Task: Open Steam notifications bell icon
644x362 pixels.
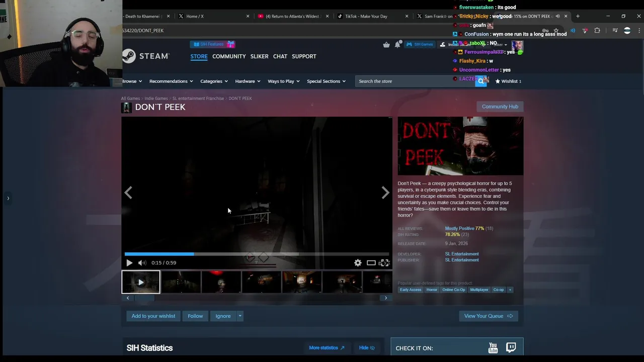Action: click(x=397, y=44)
